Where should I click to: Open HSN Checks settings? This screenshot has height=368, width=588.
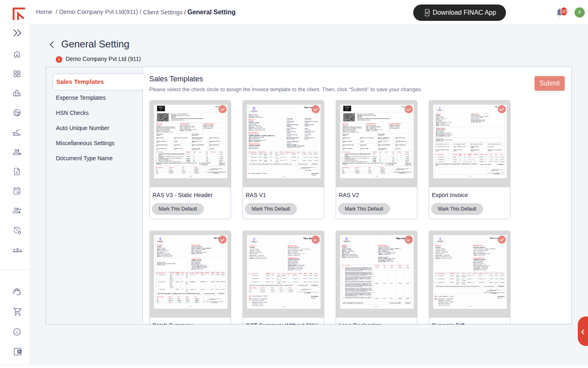[72, 113]
